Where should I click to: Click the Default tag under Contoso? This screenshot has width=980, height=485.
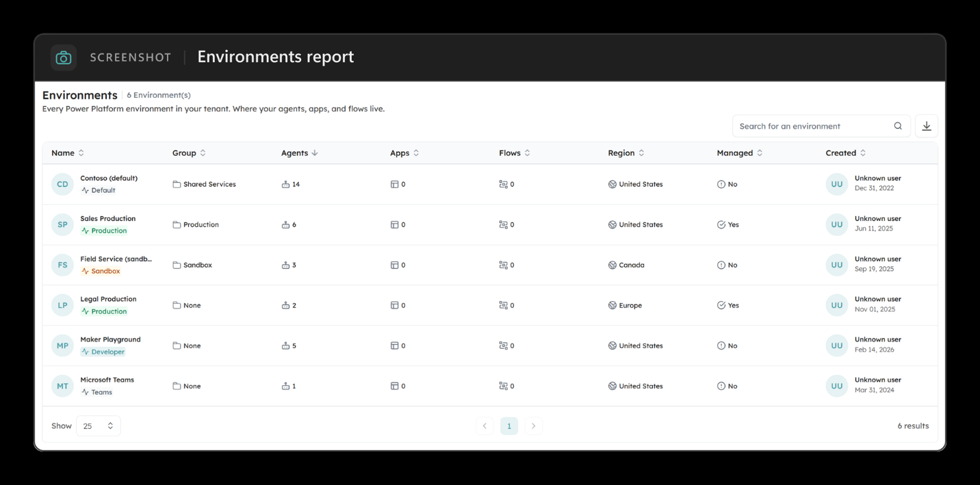point(98,190)
